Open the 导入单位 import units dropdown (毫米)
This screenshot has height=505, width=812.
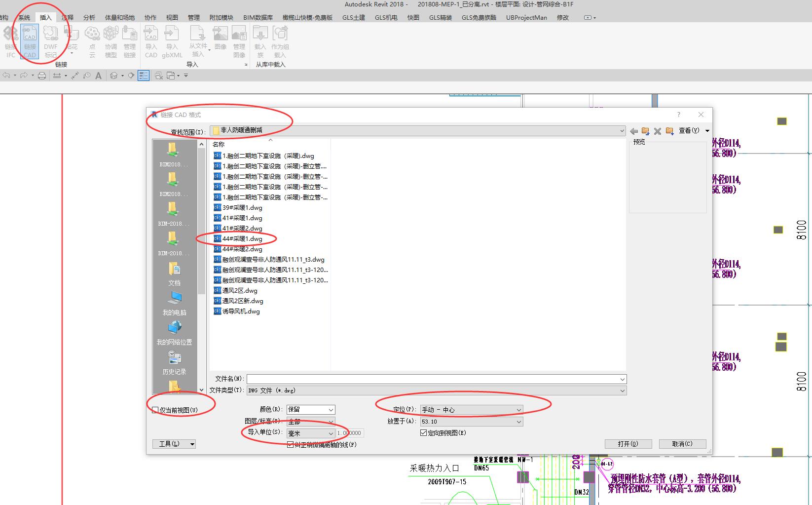(x=311, y=433)
